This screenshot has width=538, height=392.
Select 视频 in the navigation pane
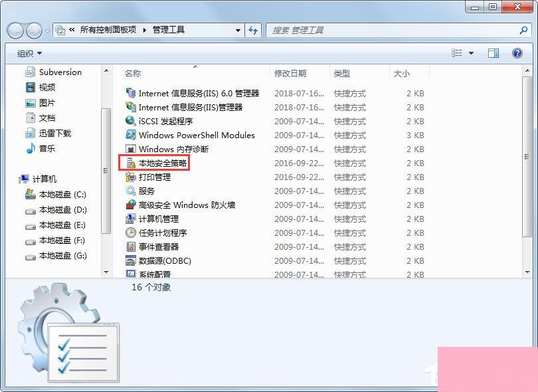point(41,87)
